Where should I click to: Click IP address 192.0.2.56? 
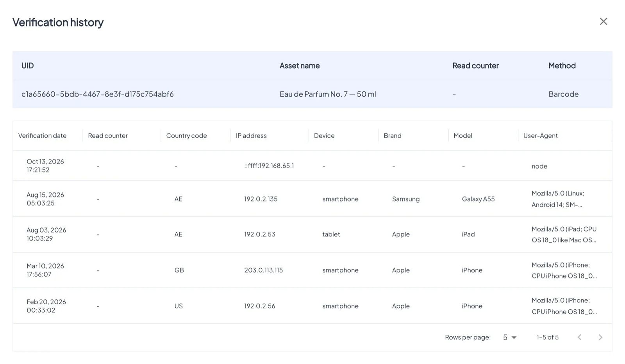[260, 306]
